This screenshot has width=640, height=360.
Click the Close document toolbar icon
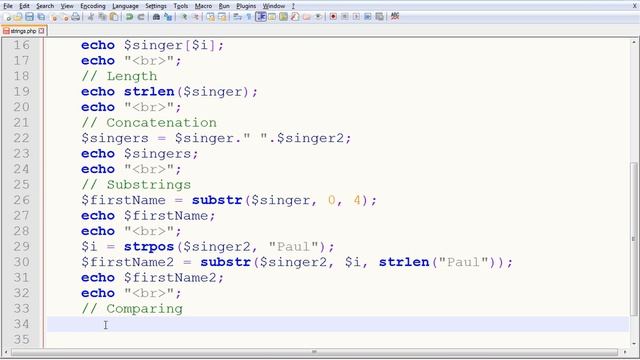click(54, 17)
